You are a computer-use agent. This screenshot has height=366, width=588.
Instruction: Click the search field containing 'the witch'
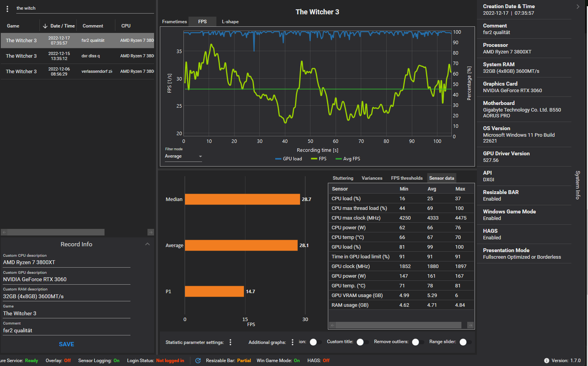tap(84, 8)
